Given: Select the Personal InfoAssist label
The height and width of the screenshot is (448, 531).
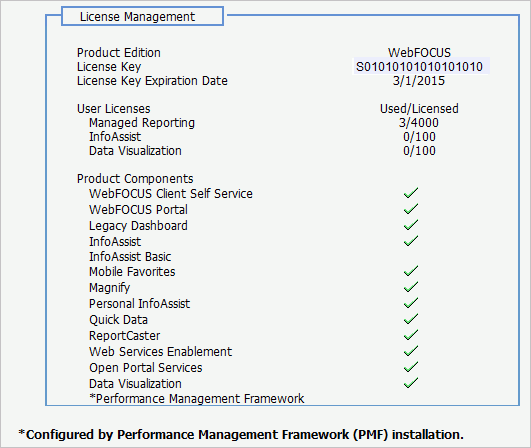Looking at the screenshot, I should 140,304.
